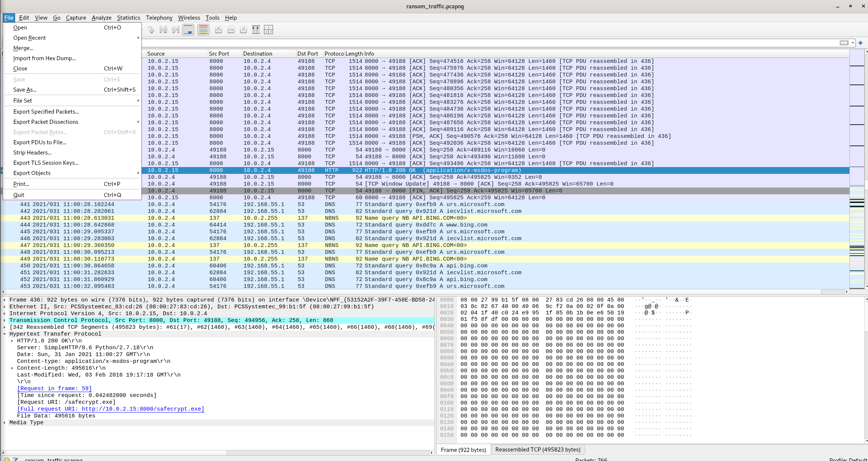Sort by the Dst Port column header
Screen dimensions: 868x461
pos(310,54)
